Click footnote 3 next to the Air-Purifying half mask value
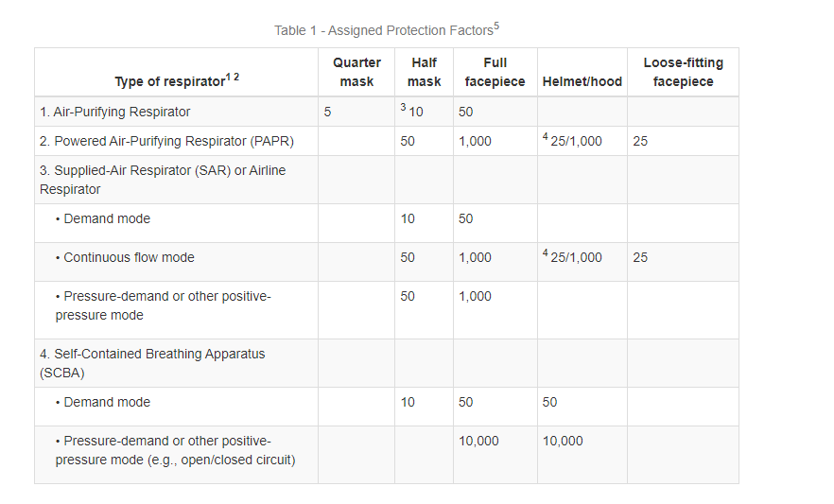 [x=403, y=108]
